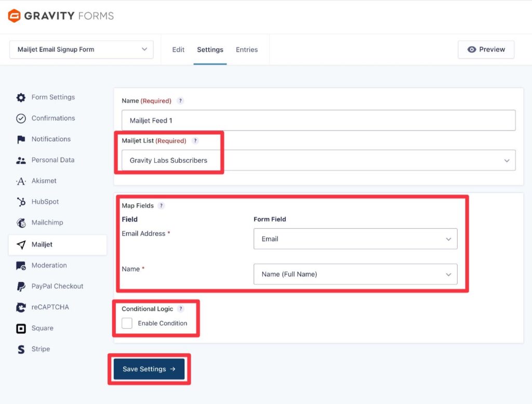Image resolution: width=532 pixels, height=404 pixels.
Task: Click the HubSpot icon
Action: 21,202
